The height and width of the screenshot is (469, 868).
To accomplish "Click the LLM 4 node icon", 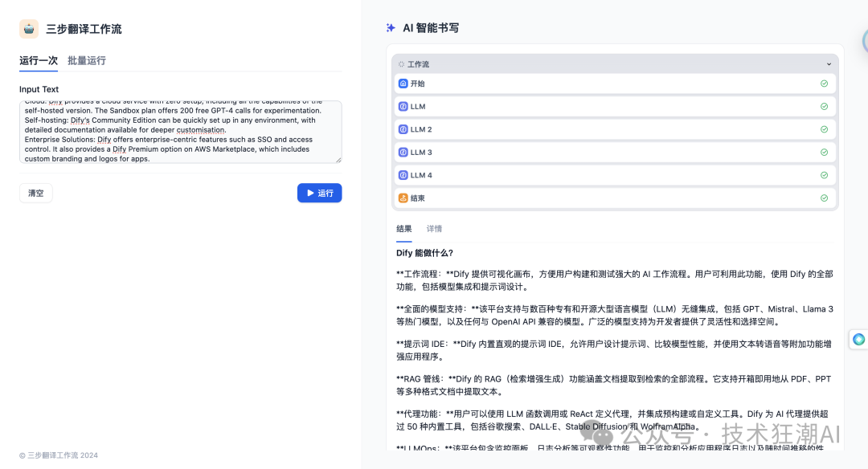I will [403, 175].
